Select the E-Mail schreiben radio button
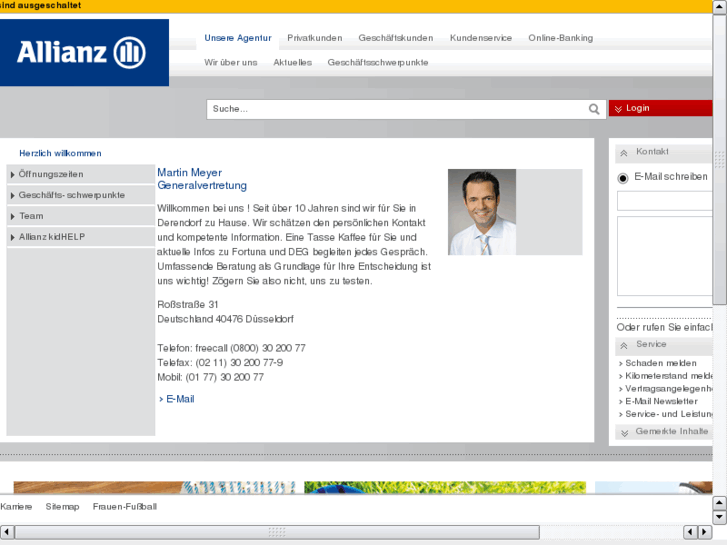The image size is (727, 545). point(624,178)
